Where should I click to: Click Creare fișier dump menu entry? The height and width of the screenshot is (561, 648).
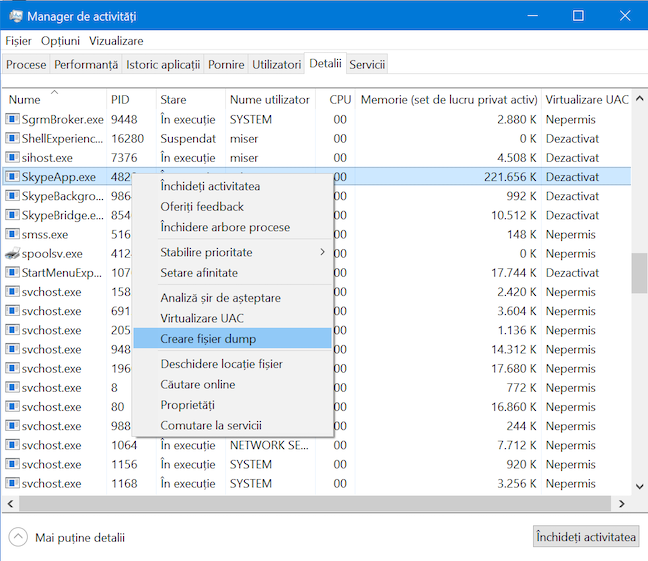[x=233, y=339]
